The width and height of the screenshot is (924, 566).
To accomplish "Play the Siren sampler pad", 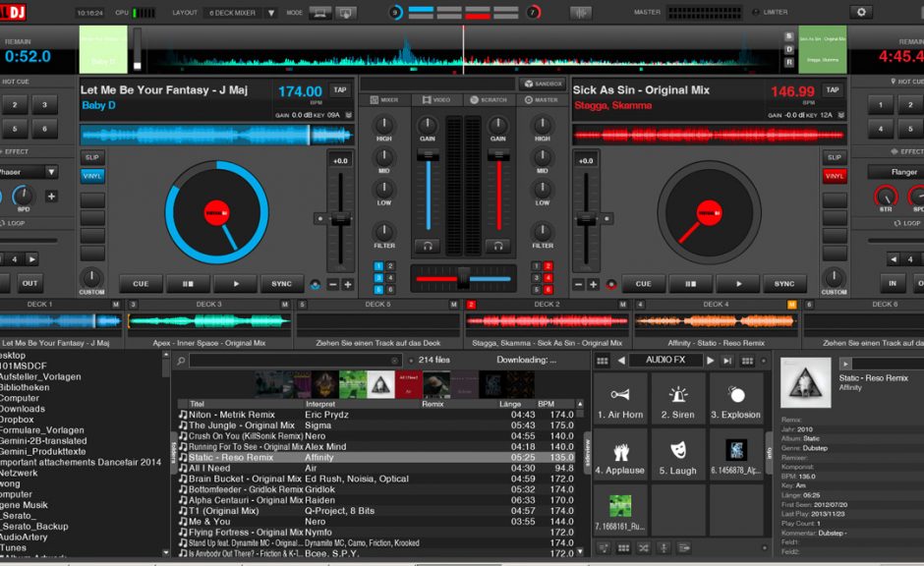I will click(678, 398).
